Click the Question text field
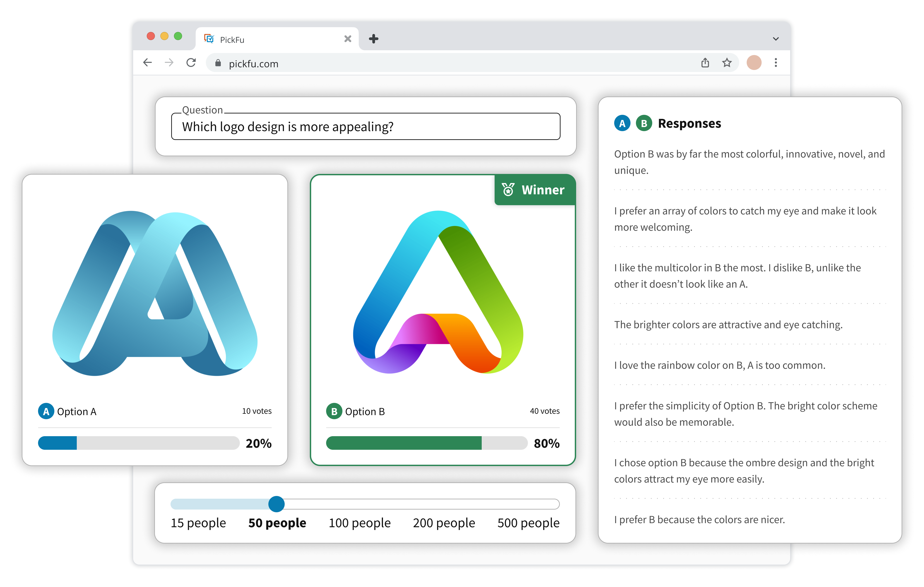924x587 pixels. [365, 127]
